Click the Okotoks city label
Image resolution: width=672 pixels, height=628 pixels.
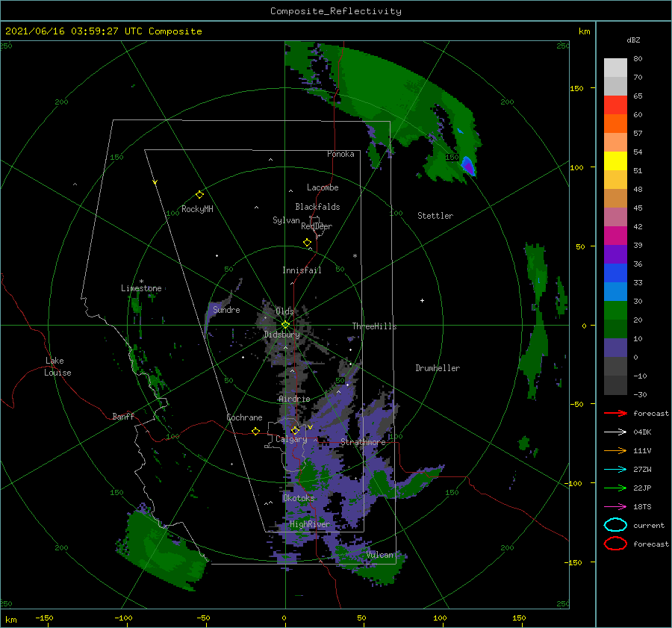point(299,498)
